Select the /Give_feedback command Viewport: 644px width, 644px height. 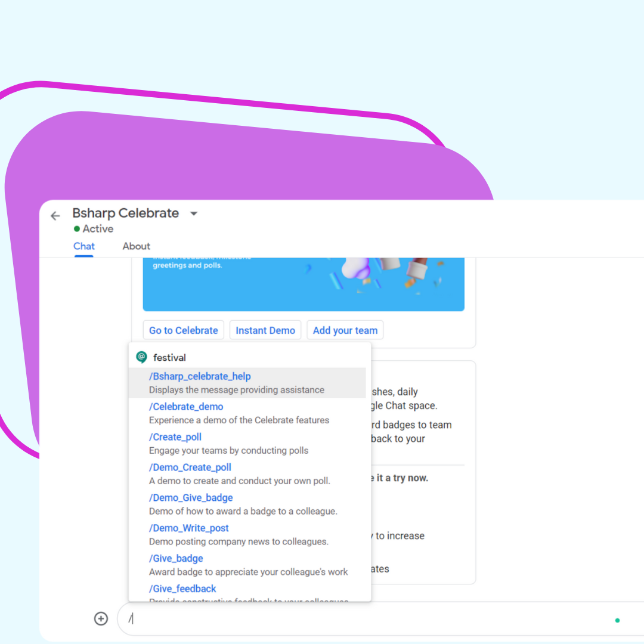[x=247, y=591]
